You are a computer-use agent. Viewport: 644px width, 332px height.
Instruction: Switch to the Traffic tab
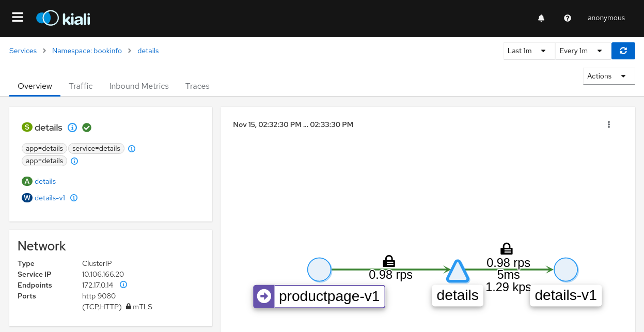[x=81, y=86]
